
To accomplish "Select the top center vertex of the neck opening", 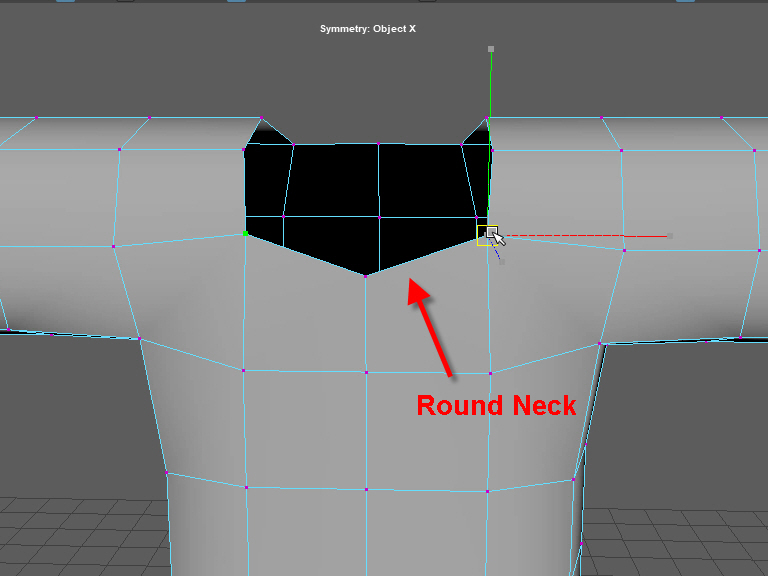I will click(378, 143).
